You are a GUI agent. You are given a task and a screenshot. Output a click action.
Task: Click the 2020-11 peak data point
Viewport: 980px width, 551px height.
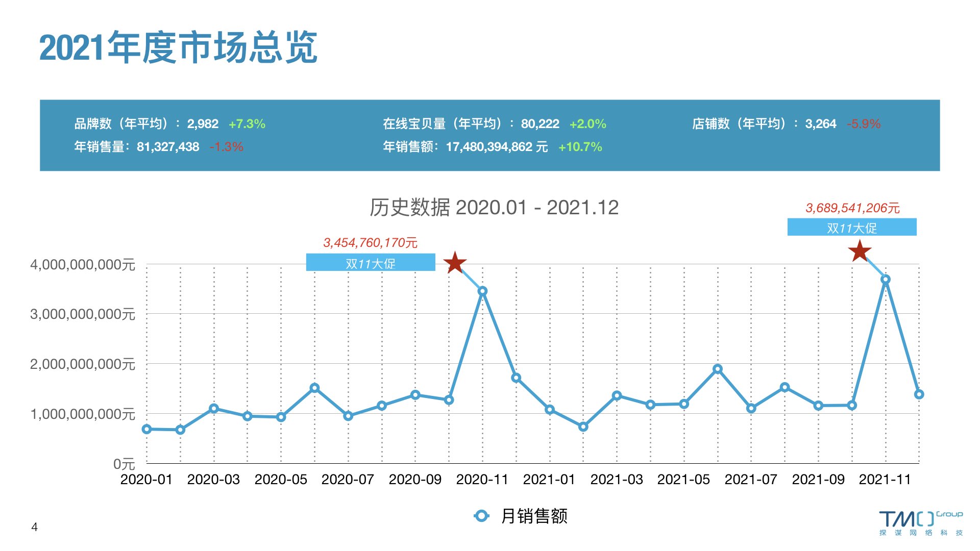point(482,291)
